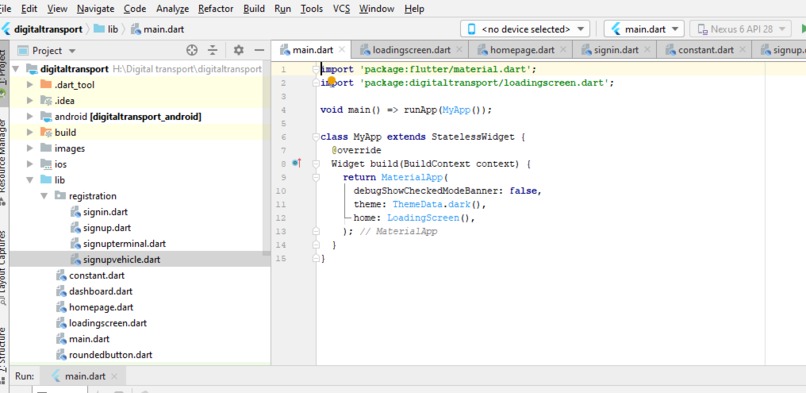
Task: Hide the Project panel with minus icon
Action: pyautogui.click(x=260, y=50)
